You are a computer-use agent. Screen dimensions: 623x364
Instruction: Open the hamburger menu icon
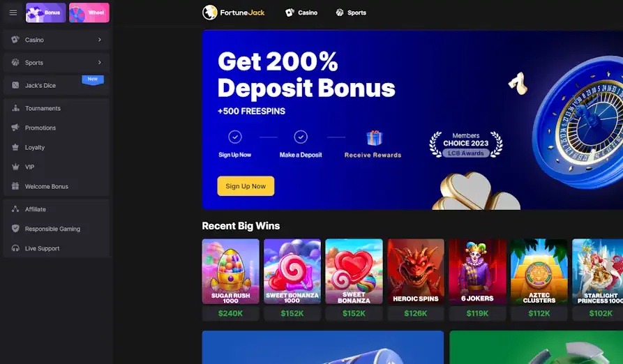[x=13, y=13]
